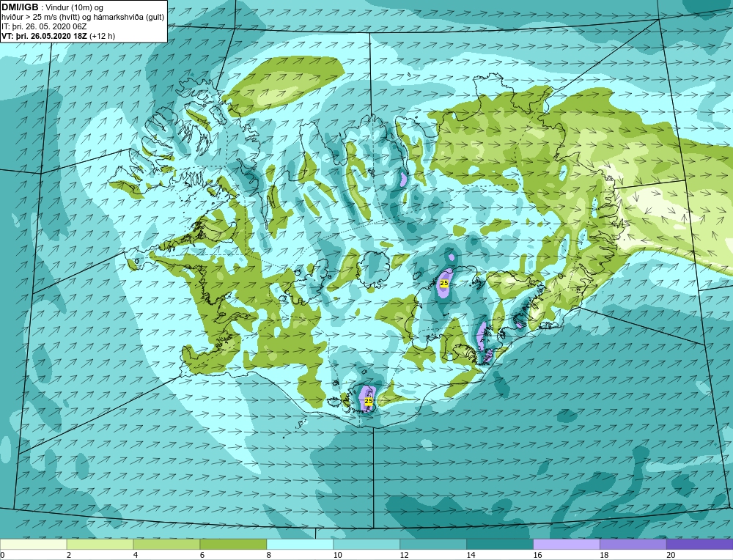Click the legend value label 4
This screenshot has height=560, width=733.
pos(136,555)
